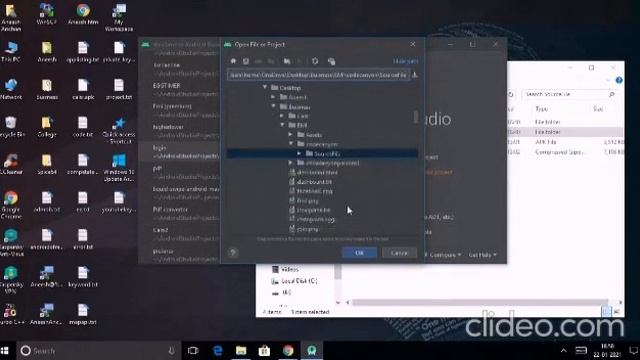
Task: Open File Explorer from taskbar
Action: [x=241, y=351]
